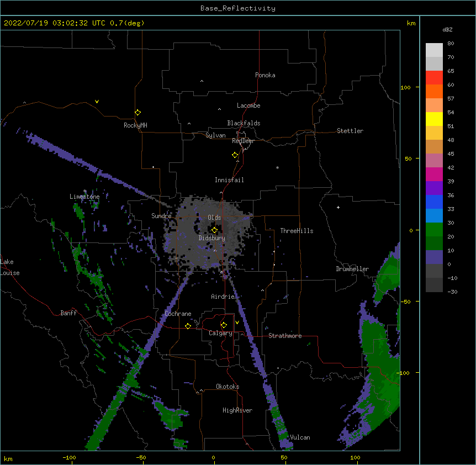The height and width of the screenshot is (465, 476).
Task: Click the dBZ legend heading
Action: click(447, 29)
